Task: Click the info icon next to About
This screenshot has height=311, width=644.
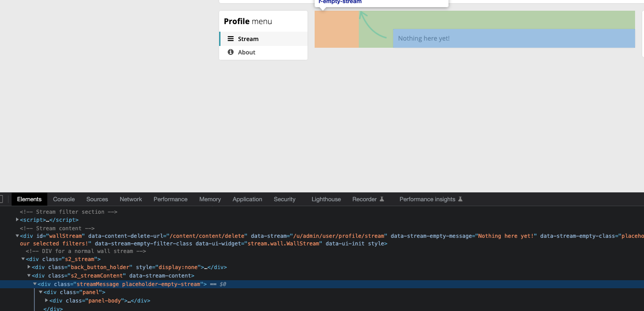Action: [x=230, y=52]
